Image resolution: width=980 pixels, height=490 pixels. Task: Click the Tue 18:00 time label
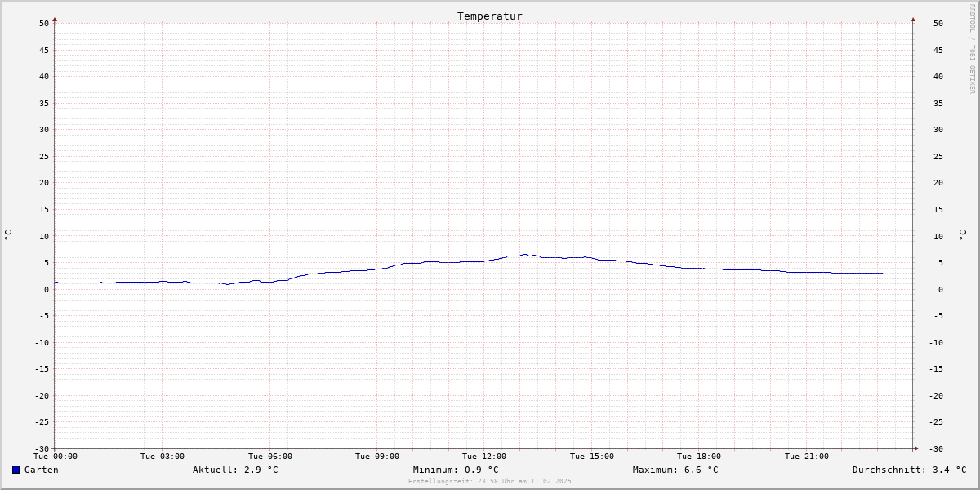699,457
